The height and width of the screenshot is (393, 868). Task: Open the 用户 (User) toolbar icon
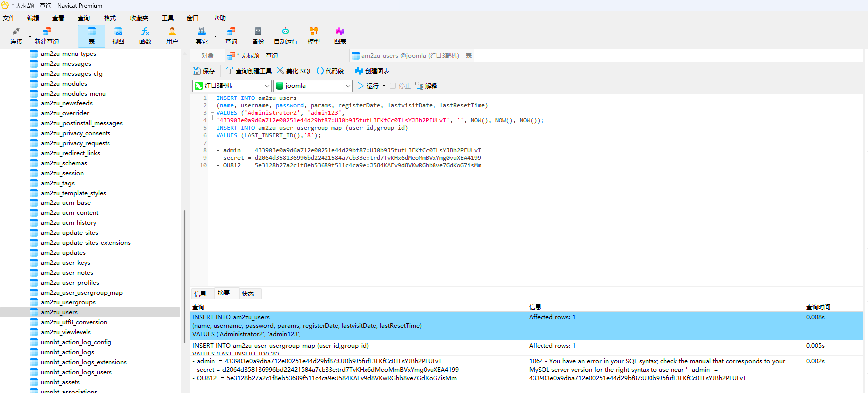172,36
